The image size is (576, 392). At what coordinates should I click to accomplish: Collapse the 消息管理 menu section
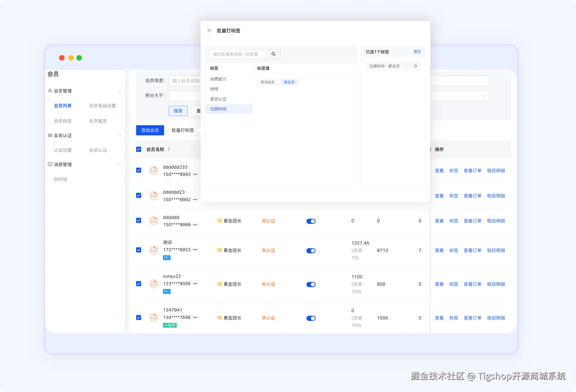coord(120,164)
